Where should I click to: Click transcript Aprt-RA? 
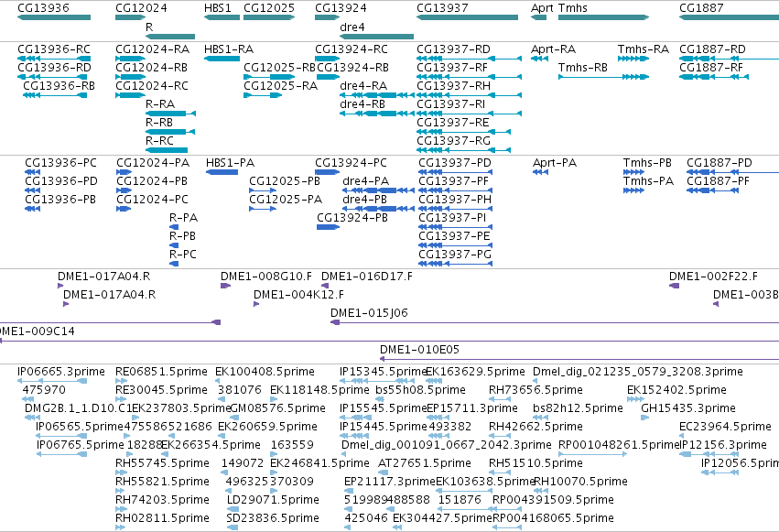[x=553, y=49]
